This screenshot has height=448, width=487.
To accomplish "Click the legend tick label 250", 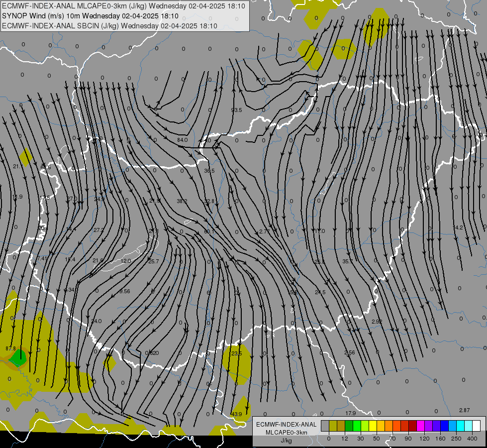I will click(456, 439).
